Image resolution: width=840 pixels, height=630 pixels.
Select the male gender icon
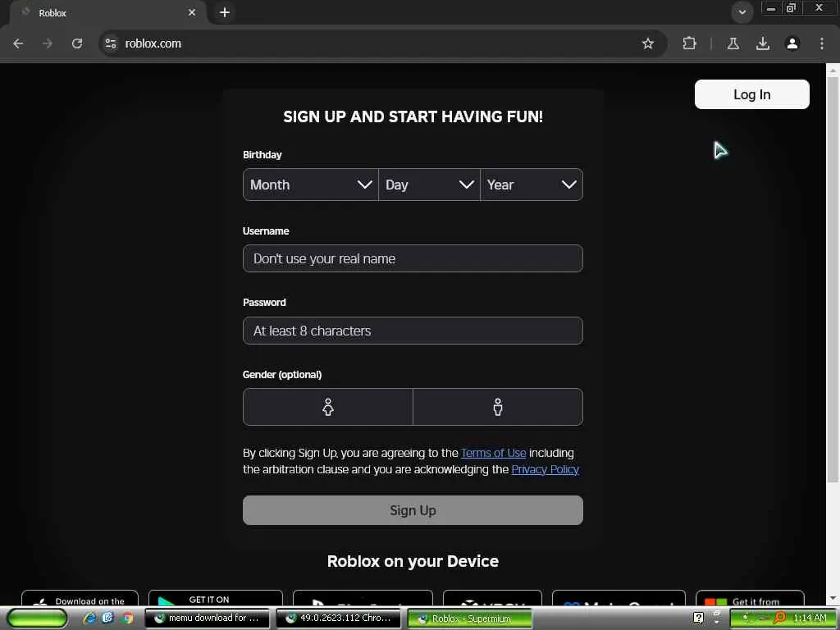(498, 407)
